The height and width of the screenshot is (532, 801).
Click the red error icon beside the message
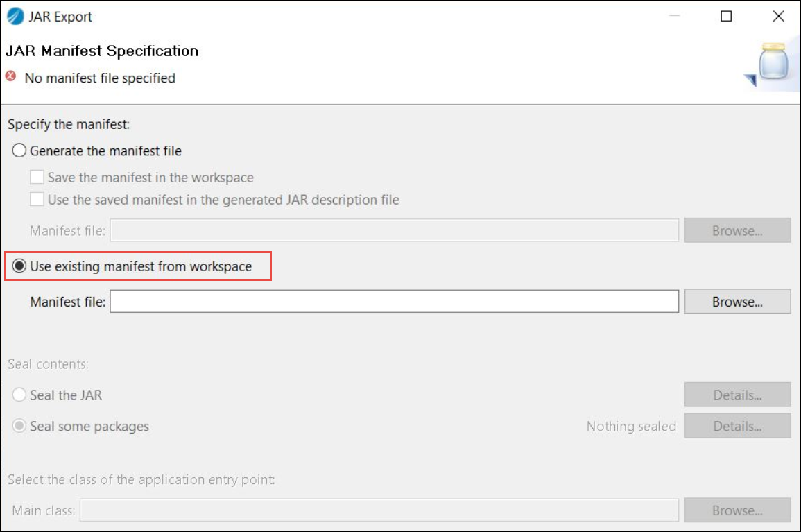pos(10,77)
